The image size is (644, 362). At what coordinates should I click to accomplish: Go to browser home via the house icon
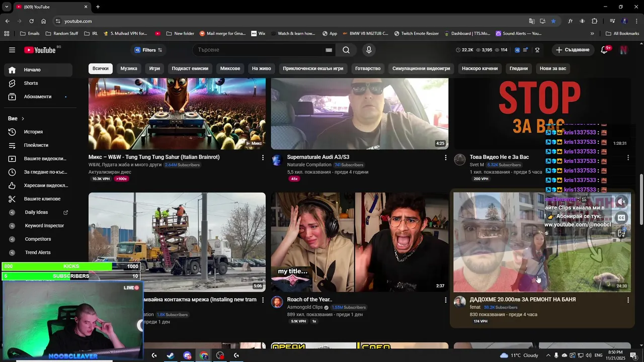click(x=44, y=21)
